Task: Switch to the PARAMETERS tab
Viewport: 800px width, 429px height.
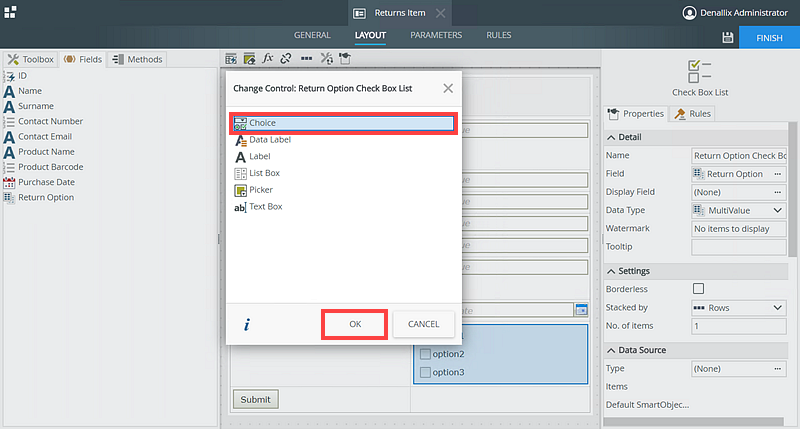Action: (x=436, y=35)
